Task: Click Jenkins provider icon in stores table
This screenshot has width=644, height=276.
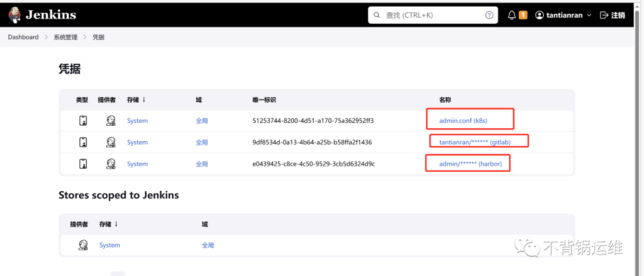Action: click(83, 245)
